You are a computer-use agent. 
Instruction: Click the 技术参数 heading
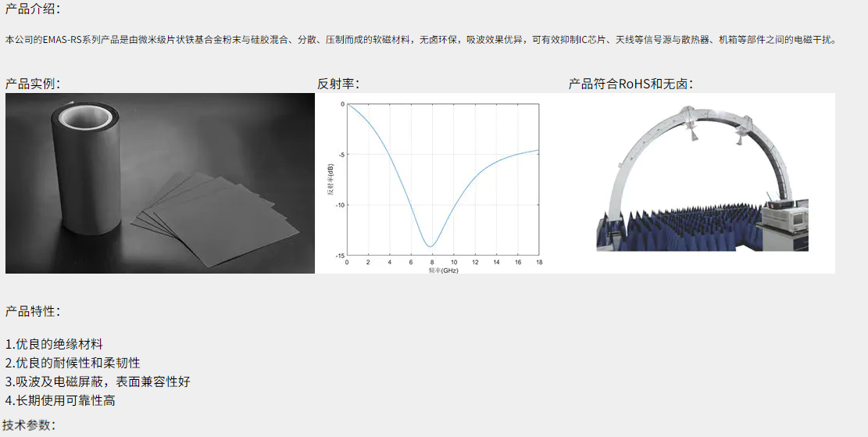pos(29,424)
